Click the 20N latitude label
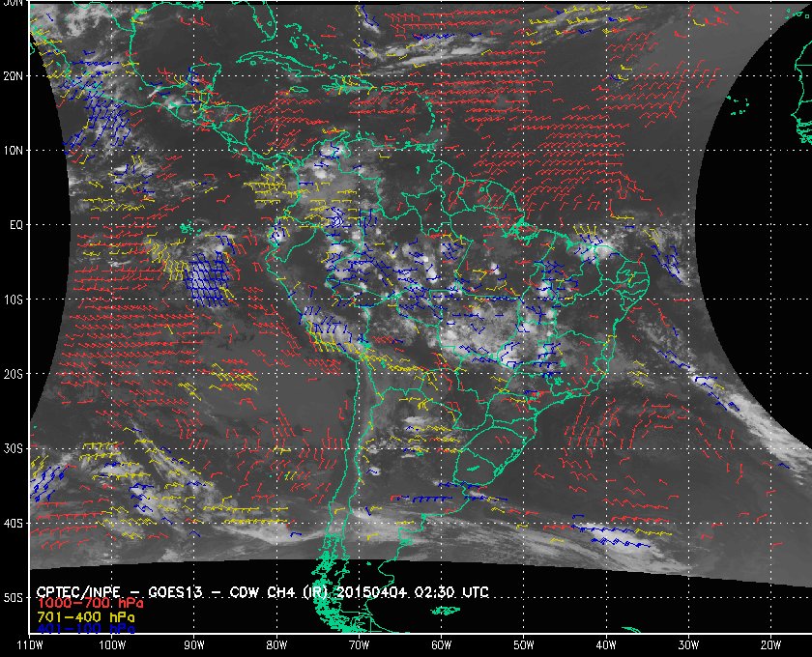 click(14, 75)
